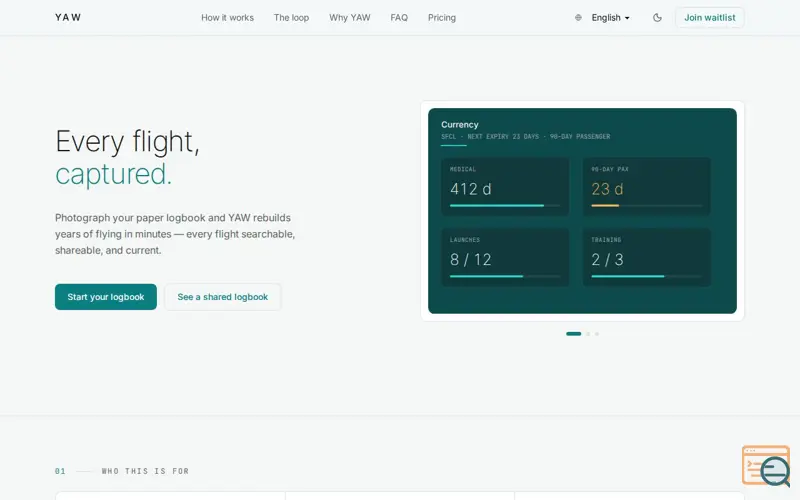Viewport: 800px width, 500px height.
Task: Switch to the third carousel slide dot
Action: point(596,334)
